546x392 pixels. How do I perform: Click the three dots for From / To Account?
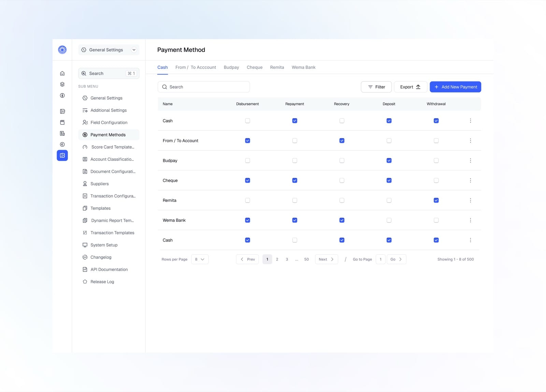coord(470,141)
